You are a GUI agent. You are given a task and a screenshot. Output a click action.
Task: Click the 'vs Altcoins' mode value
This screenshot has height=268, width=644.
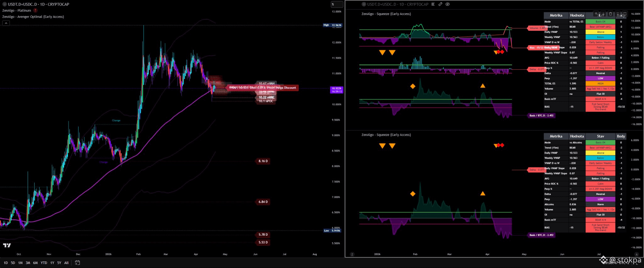coord(576,143)
